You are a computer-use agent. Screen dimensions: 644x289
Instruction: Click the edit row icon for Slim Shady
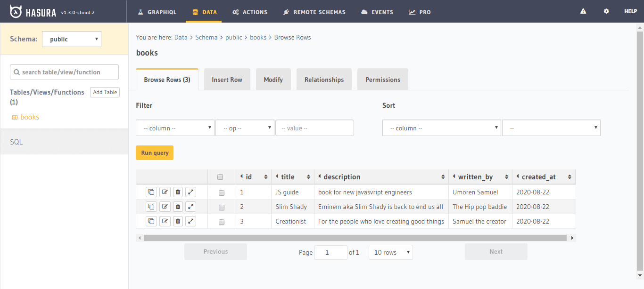click(165, 207)
